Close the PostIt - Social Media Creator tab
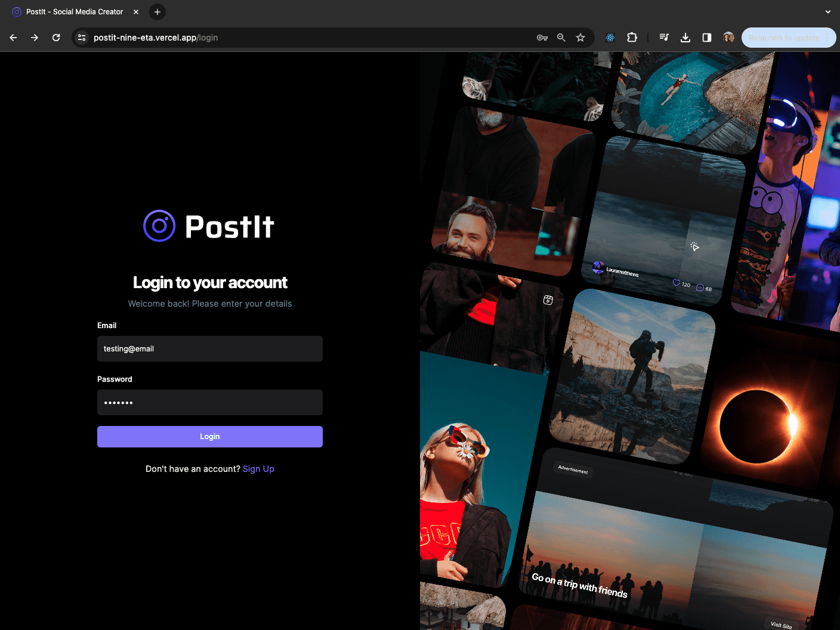This screenshot has width=840, height=630. (x=136, y=12)
